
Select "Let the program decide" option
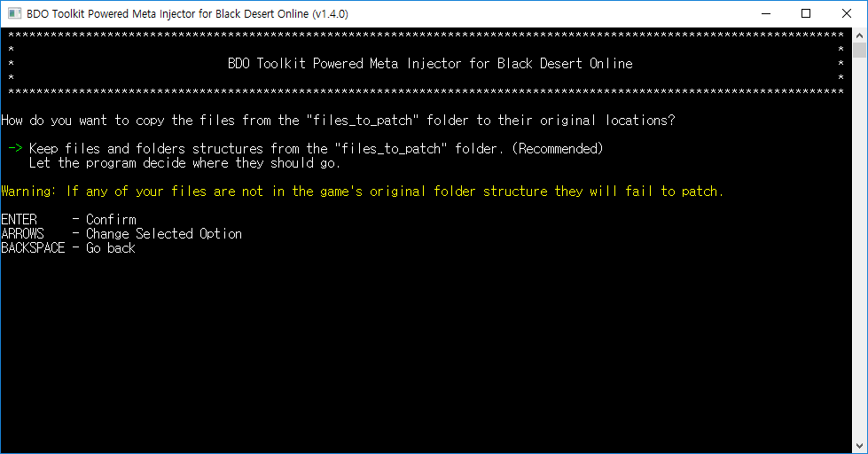click(184, 163)
